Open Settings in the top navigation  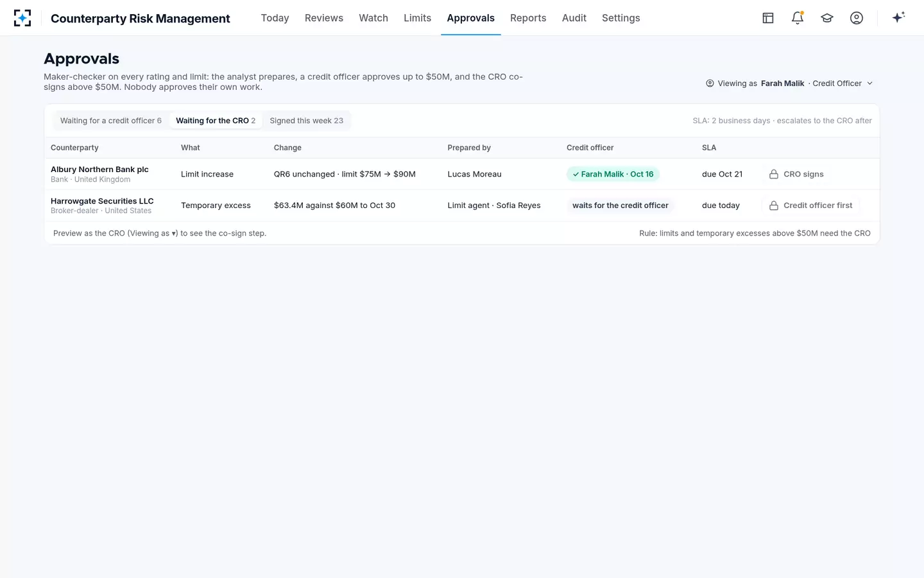pyautogui.click(x=621, y=18)
